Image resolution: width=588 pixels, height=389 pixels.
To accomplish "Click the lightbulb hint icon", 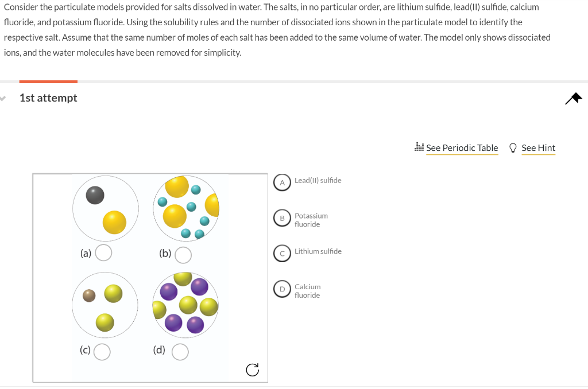I will pyautogui.click(x=513, y=147).
